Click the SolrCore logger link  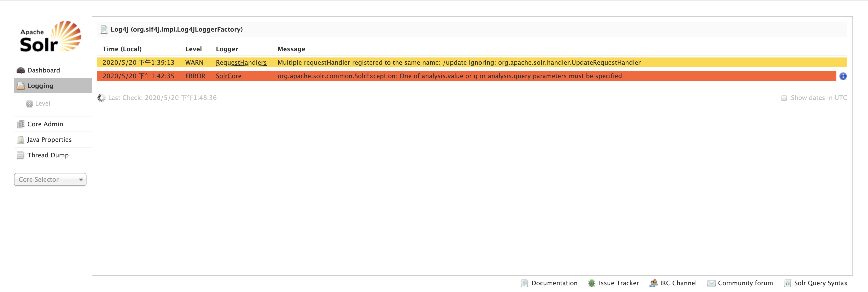tap(228, 76)
